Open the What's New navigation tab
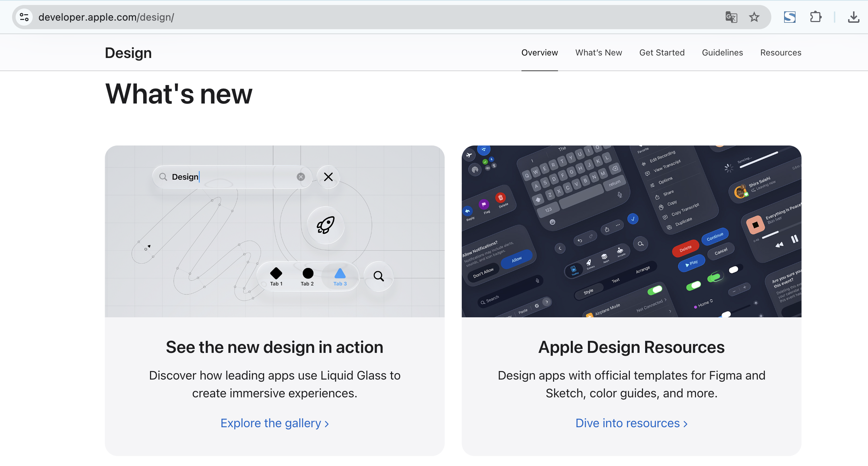Screen dimensions: 868x466 599,53
